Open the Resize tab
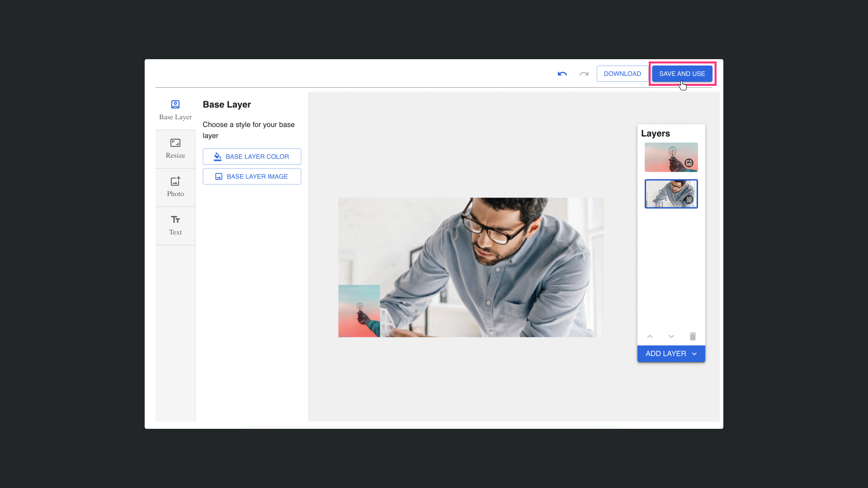Image resolution: width=868 pixels, height=488 pixels. pos(175,149)
